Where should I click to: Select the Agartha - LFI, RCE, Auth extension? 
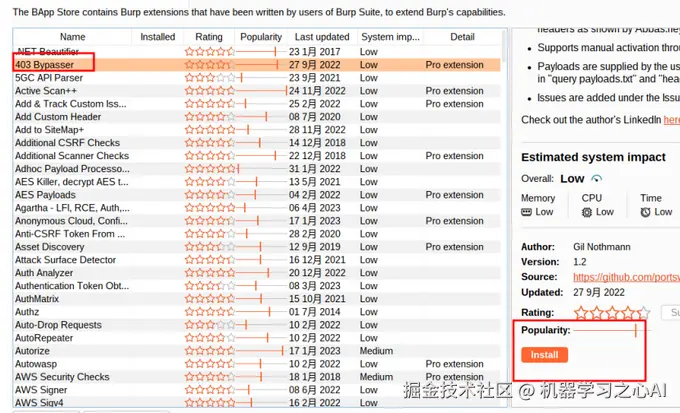[257, 208]
